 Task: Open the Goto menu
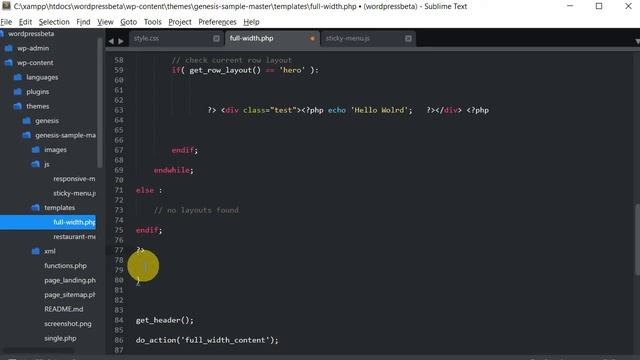[x=129, y=22]
